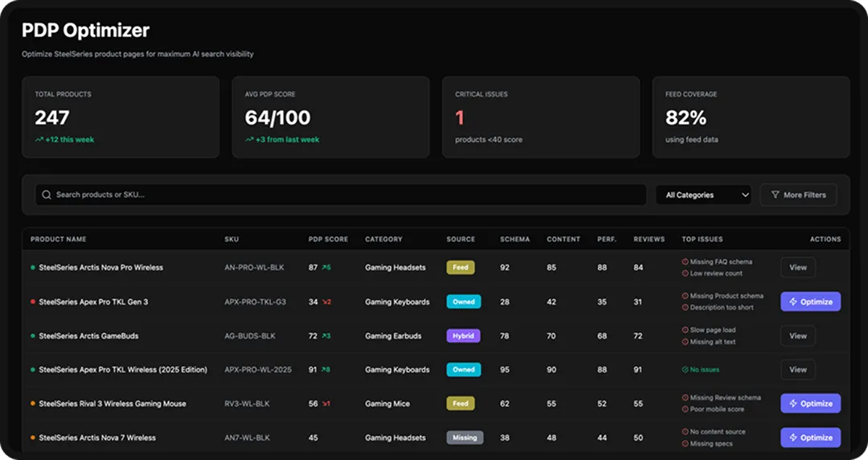Click the trend arrow beside +3 from last week
This screenshot has width=868, height=460.
pyautogui.click(x=249, y=140)
